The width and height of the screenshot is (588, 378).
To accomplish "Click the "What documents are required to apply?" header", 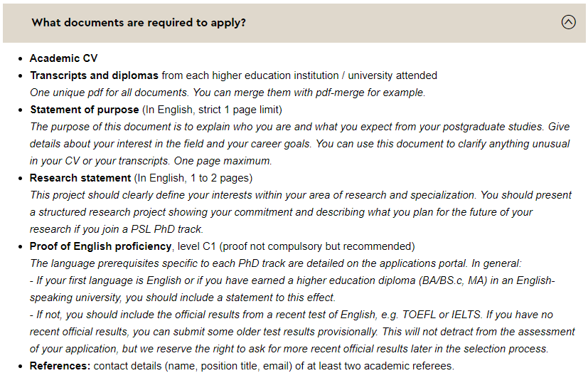I will point(139,23).
